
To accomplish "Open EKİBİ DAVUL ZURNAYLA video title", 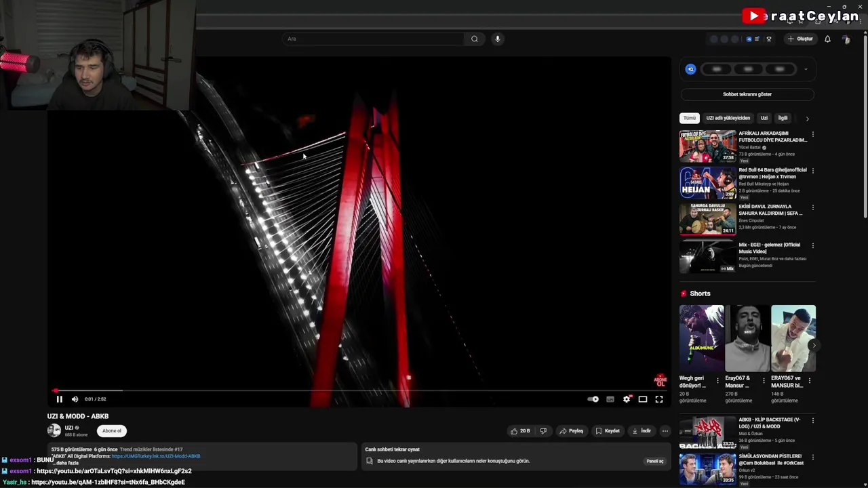I will click(770, 210).
